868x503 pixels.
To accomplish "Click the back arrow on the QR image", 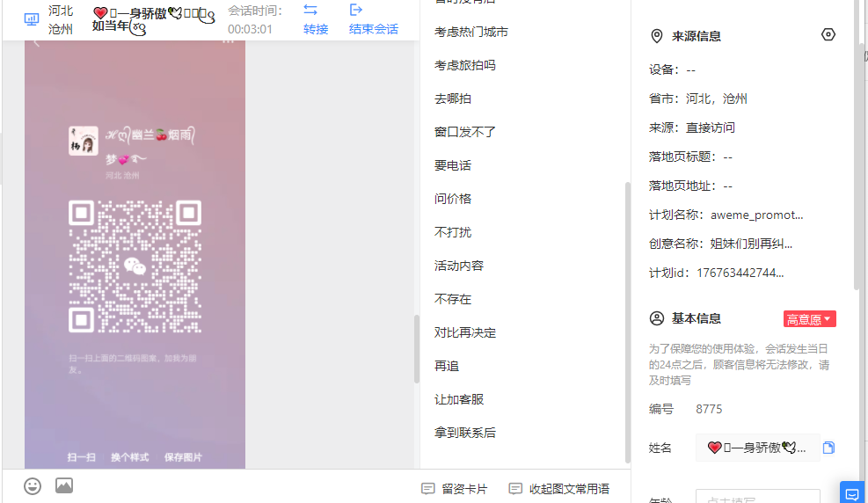I will 37,42.
